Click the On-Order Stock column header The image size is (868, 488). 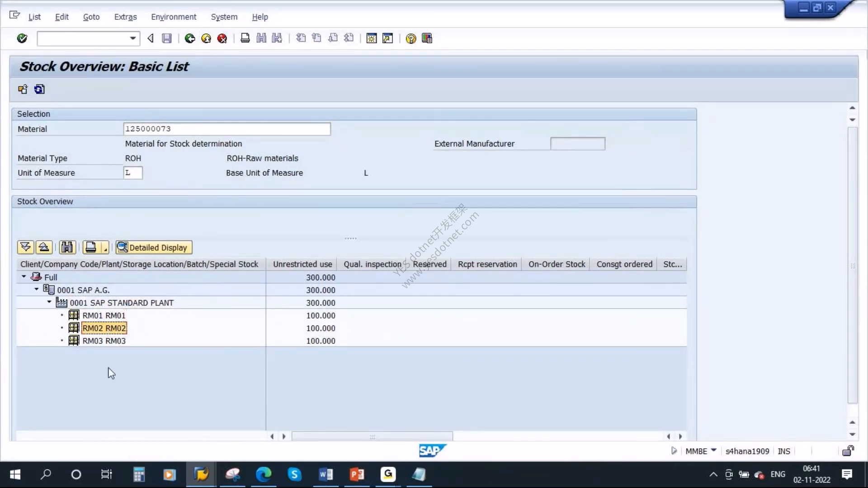(557, 264)
